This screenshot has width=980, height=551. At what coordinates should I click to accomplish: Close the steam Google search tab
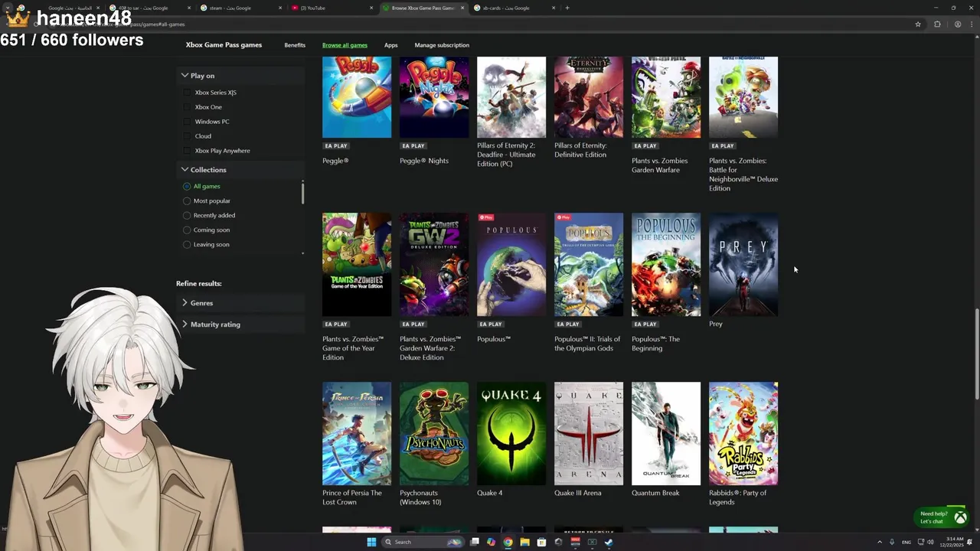[x=279, y=8]
